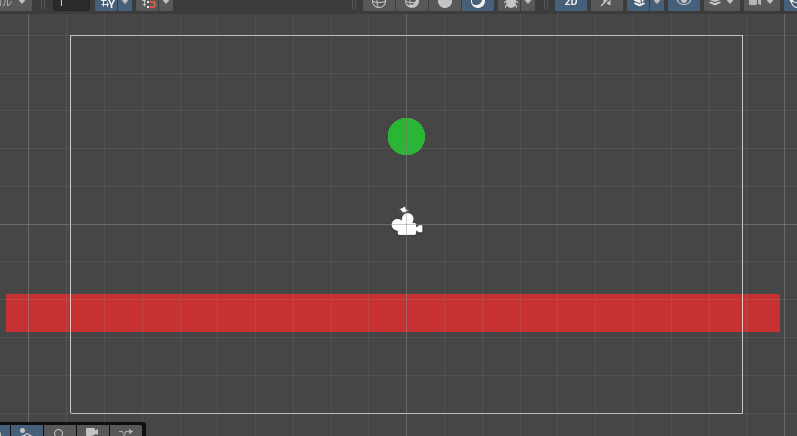The width and height of the screenshot is (797, 436).
Task: Open snap increment magnet dropdown arrow
Action: click(x=165, y=4)
